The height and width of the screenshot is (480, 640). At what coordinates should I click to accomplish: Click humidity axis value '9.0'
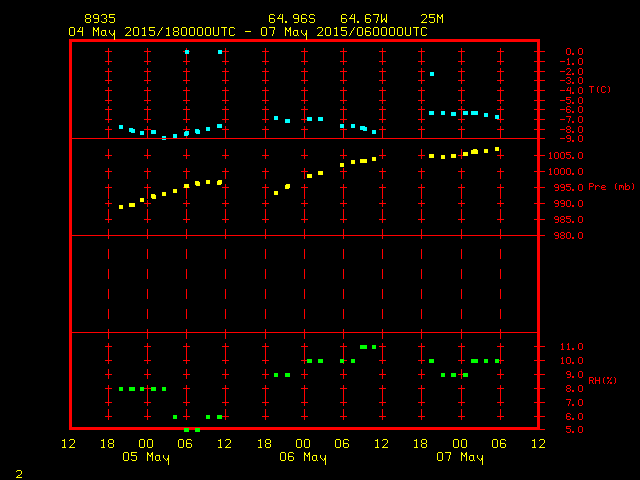(x=574, y=375)
